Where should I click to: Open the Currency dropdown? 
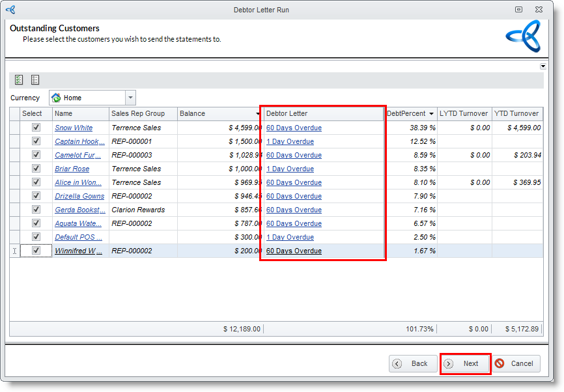(130, 98)
